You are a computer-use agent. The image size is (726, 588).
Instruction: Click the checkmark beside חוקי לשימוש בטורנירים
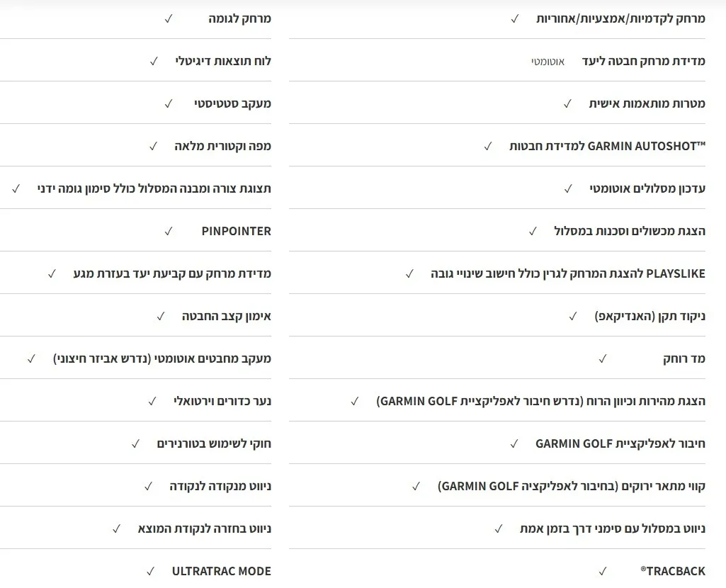pos(135,443)
